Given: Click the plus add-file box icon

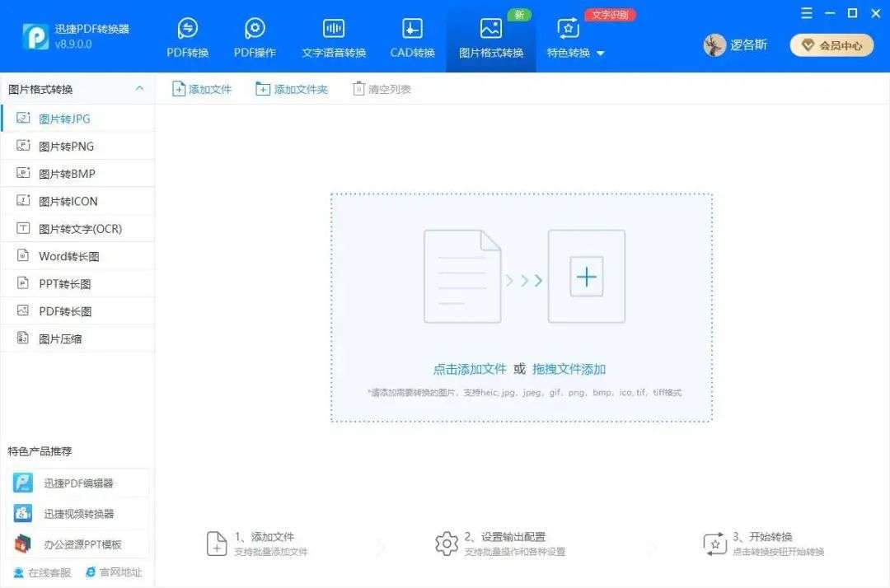Looking at the screenshot, I should pos(587,276).
